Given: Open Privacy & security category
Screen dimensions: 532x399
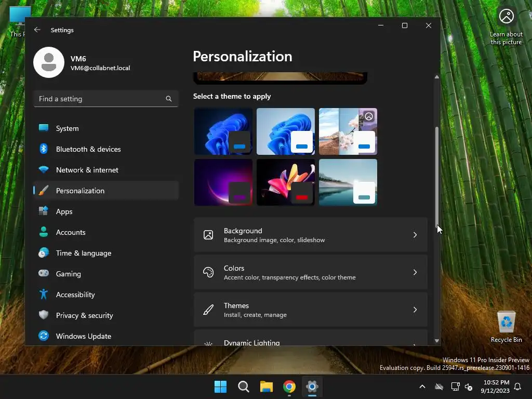Looking at the screenshot, I should [x=106, y=315].
